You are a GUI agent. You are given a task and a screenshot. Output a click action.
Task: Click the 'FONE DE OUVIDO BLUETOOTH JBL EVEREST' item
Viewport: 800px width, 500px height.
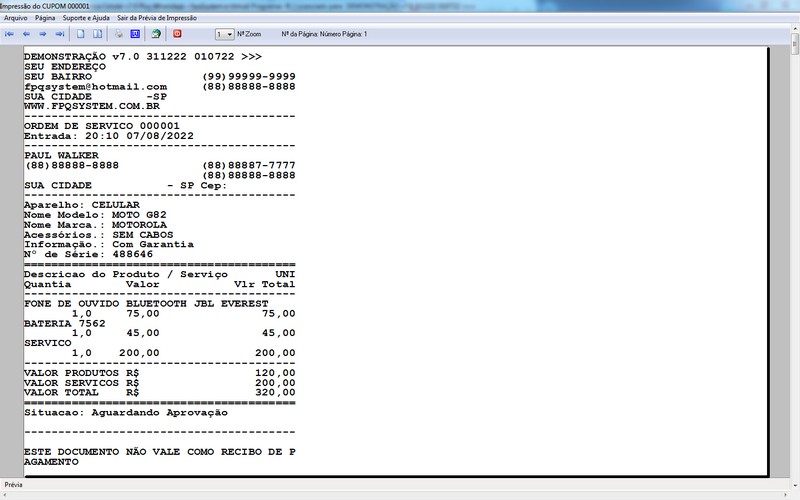point(146,304)
